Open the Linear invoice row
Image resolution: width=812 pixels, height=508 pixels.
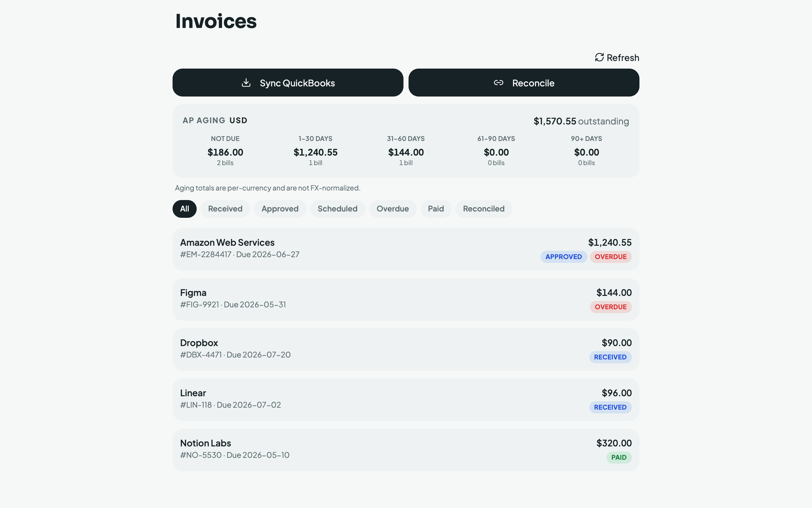(x=406, y=400)
